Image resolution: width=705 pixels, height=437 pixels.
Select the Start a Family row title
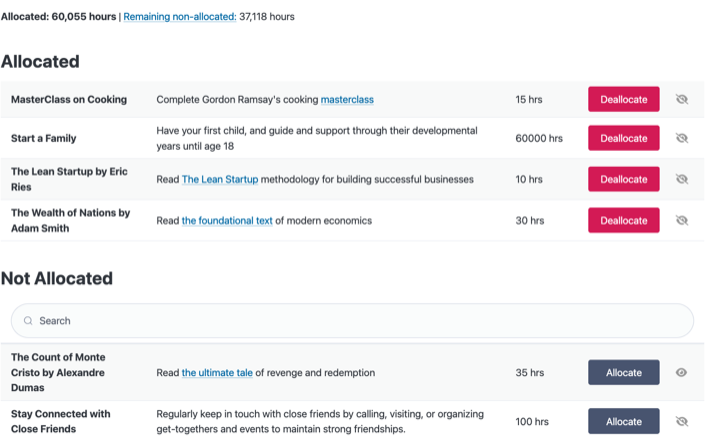44,138
